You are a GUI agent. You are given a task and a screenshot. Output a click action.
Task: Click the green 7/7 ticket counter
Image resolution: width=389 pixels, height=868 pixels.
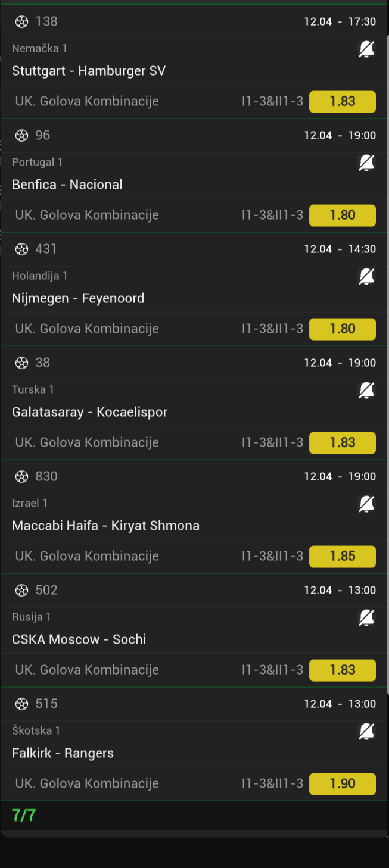coord(24,816)
